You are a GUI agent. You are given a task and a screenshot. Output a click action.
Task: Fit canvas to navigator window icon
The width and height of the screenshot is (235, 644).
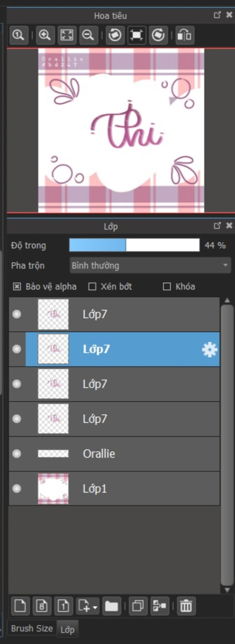click(67, 35)
